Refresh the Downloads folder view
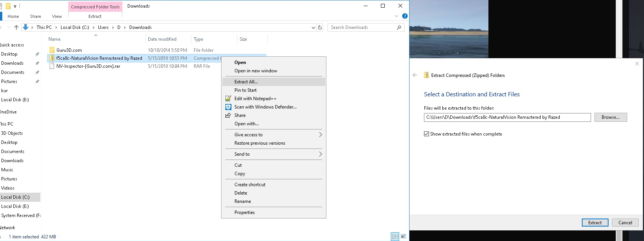This screenshot has height=241, width=644. pyautogui.click(x=320, y=27)
